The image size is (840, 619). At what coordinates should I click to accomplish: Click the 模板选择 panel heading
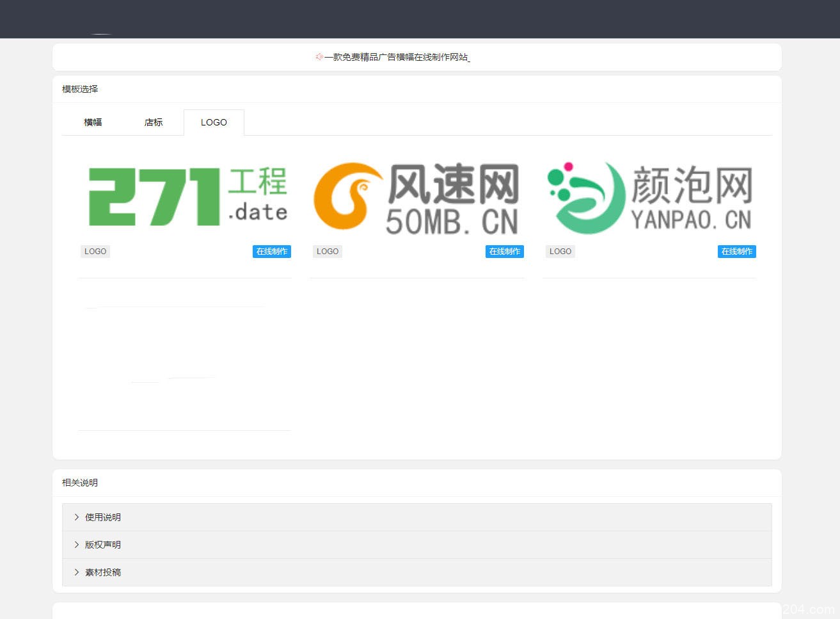80,89
